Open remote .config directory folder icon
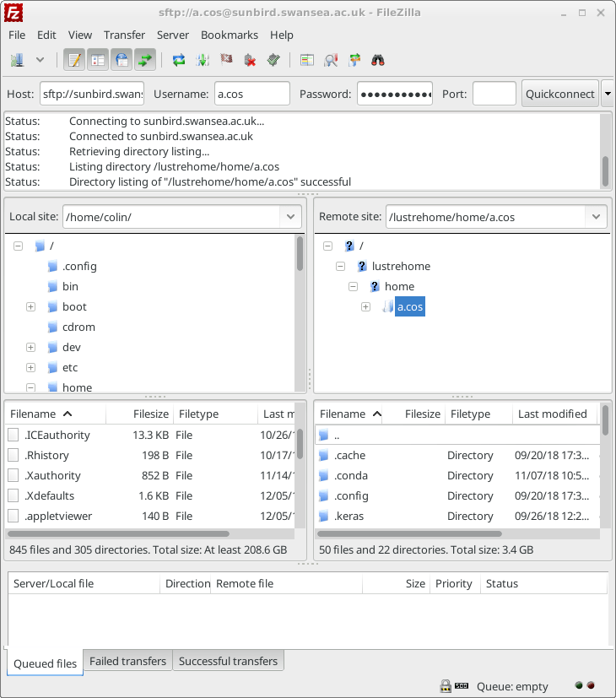 point(323,495)
